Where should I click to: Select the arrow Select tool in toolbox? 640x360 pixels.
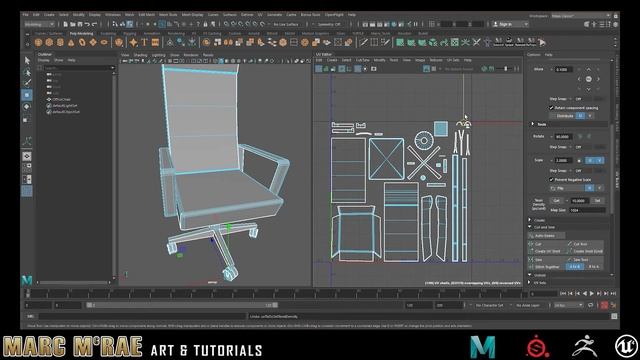[27, 60]
